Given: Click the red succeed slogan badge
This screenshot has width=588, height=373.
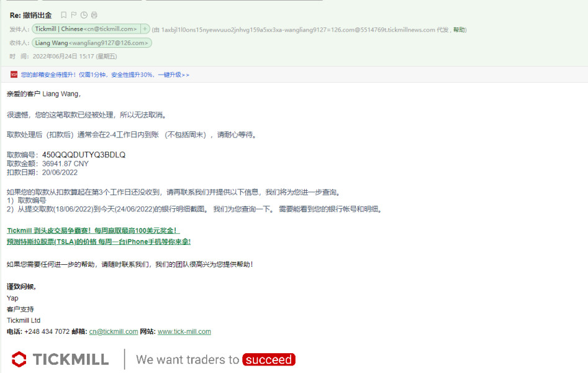Looking at the screenshot, I should (x=269, y=359).
